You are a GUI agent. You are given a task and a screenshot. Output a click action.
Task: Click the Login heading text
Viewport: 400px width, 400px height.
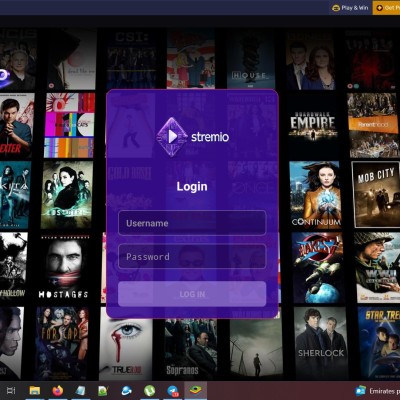192,187
